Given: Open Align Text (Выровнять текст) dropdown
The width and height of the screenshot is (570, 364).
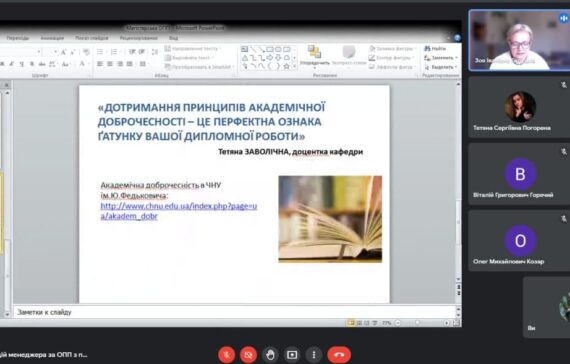Looking at the screenshot, I should (x=189, y=58).
